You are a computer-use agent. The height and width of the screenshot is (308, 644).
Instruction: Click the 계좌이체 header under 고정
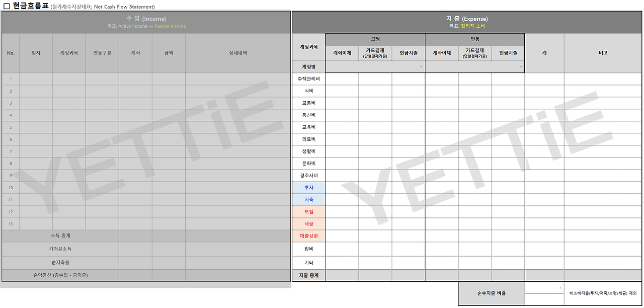342,51
